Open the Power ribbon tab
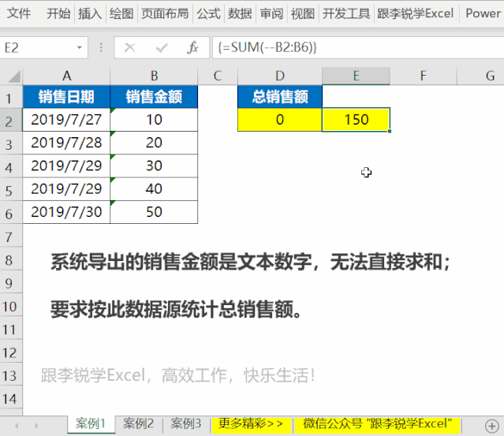 click(x=483, y=13)
